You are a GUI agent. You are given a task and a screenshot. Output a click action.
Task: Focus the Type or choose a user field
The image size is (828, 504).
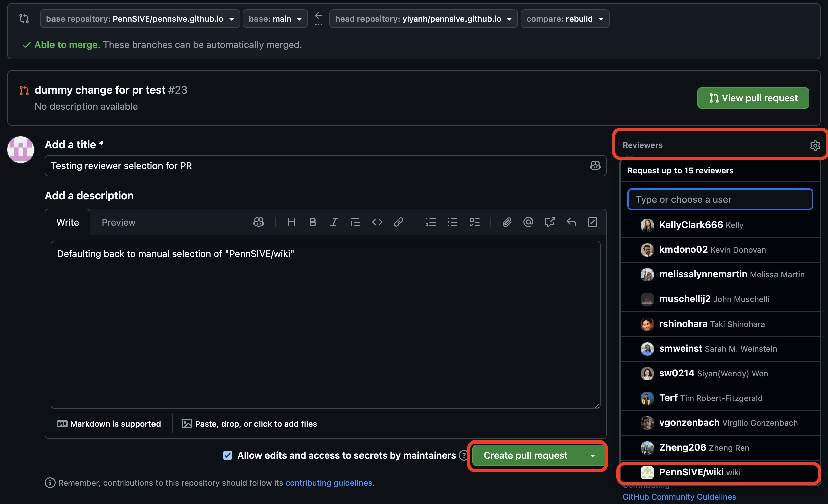tap(720, 200)
